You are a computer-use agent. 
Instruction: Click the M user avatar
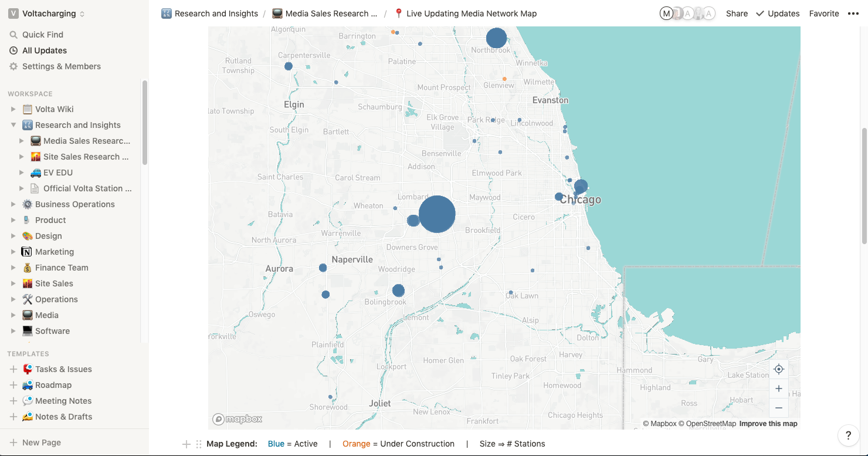coord(666,13)
